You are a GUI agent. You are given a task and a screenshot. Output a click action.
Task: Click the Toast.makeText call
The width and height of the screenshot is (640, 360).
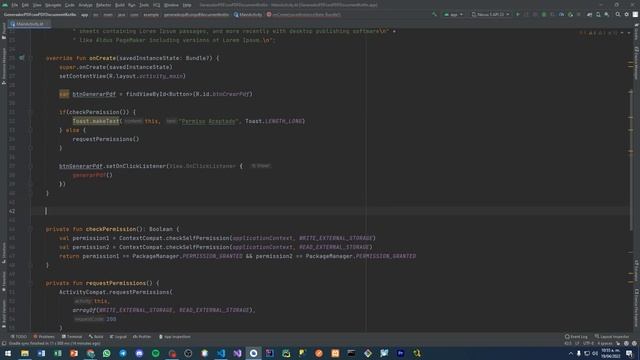tap(96, 121)
